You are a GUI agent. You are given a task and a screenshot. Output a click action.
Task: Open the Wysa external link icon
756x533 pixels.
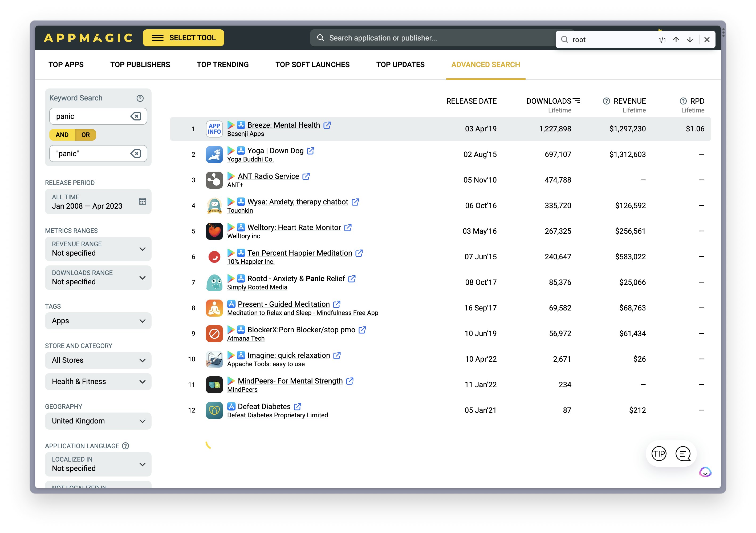[355, 202]
